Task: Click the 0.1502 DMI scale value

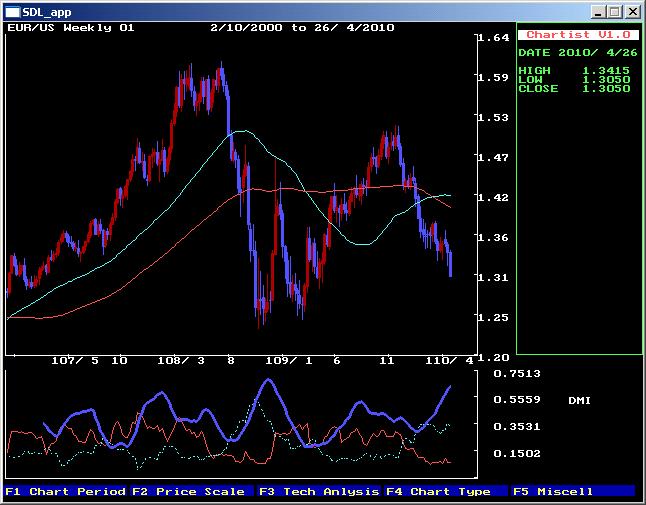Action: [x=517, y=454]
